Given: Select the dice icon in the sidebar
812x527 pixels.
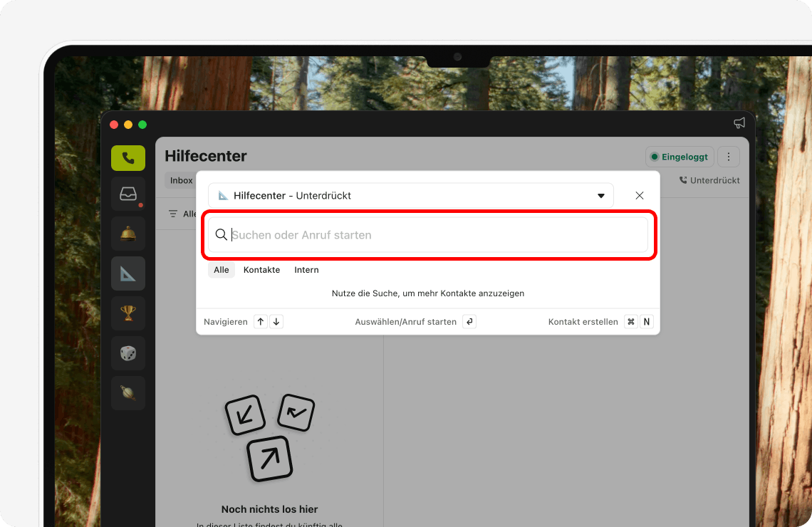Looking at the screenshot, I should click(127, 353).
